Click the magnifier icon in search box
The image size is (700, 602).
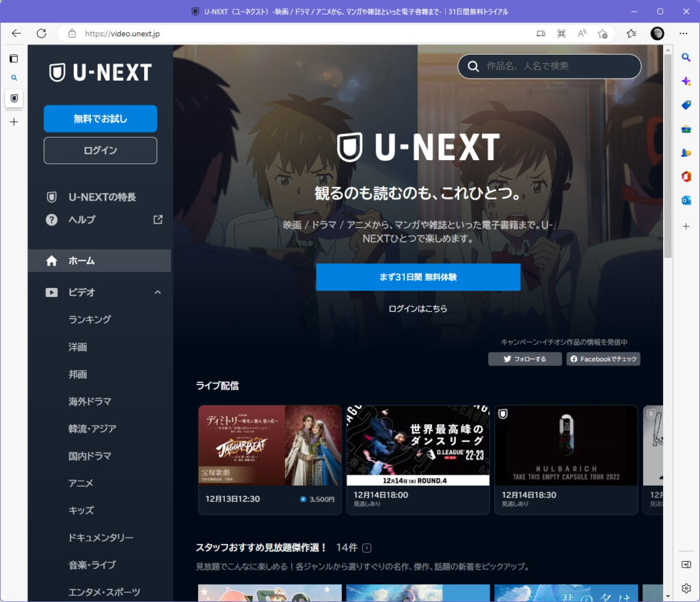pyautogui.click(x=473, y=66)
